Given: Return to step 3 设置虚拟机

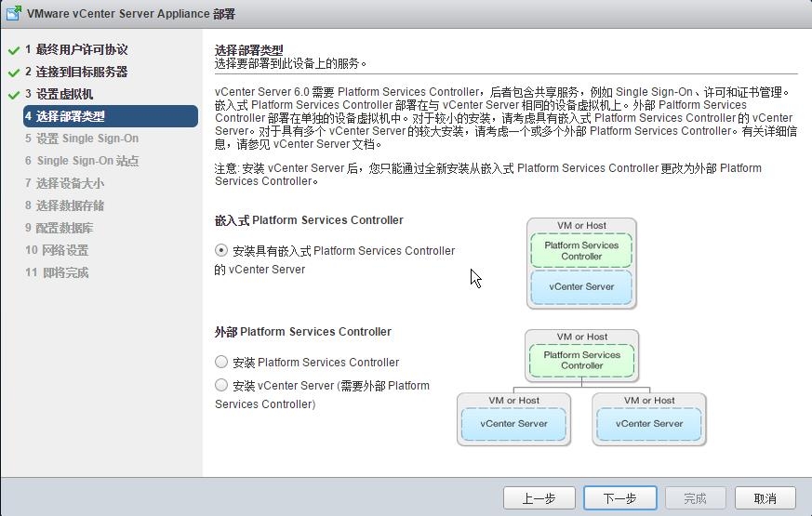Looking at the screenshot, I should coord(59,94).
